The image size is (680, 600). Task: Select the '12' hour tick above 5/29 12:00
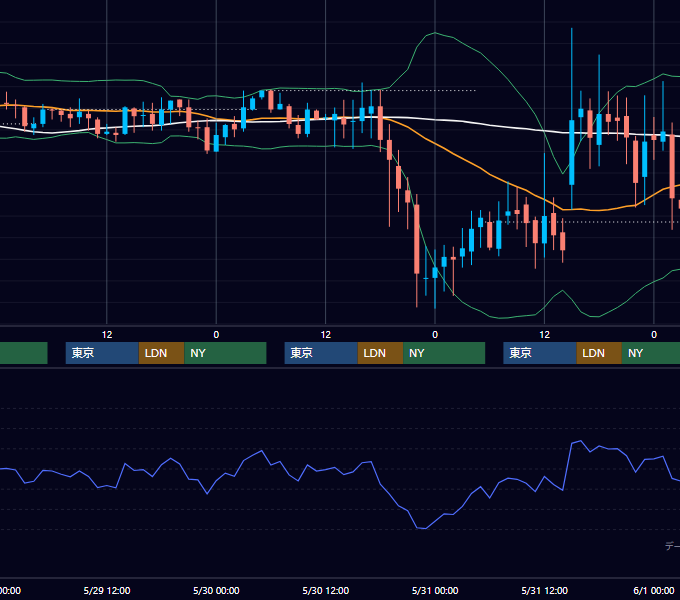click(107, 335)
